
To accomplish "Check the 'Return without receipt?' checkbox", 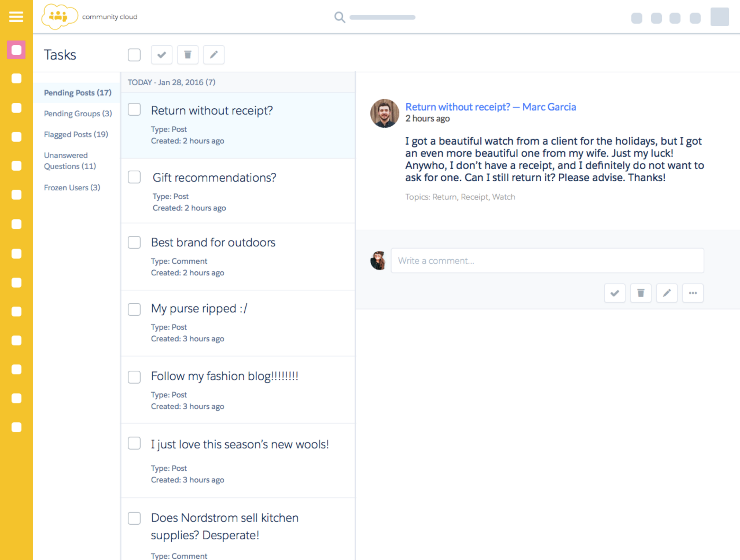I will (x=134, y=110).
